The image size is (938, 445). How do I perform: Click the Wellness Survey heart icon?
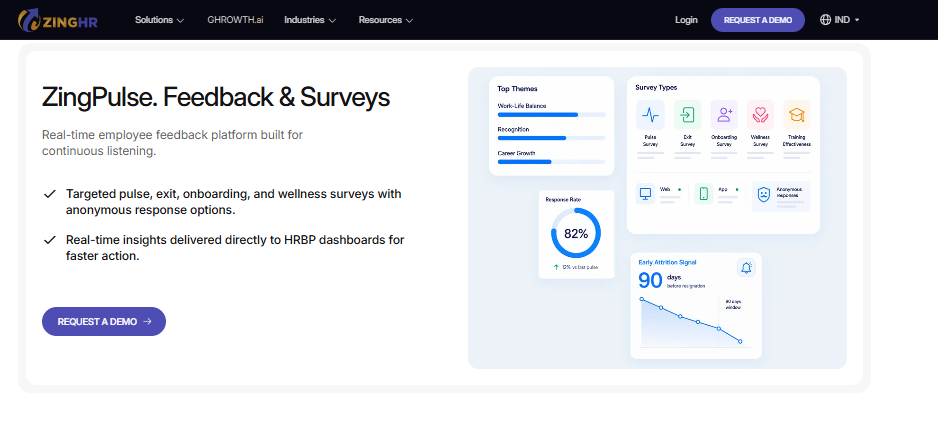tap(760, 115)
